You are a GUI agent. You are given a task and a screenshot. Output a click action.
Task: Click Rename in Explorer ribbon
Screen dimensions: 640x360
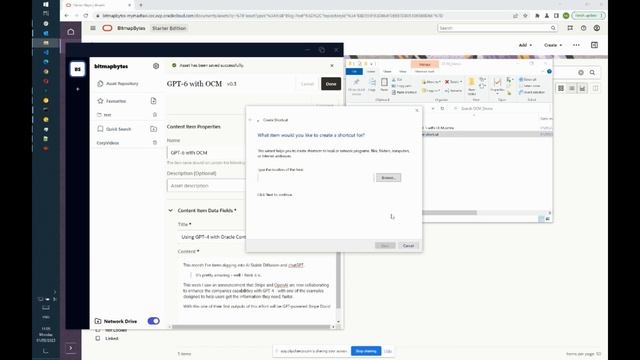[453, 91]
